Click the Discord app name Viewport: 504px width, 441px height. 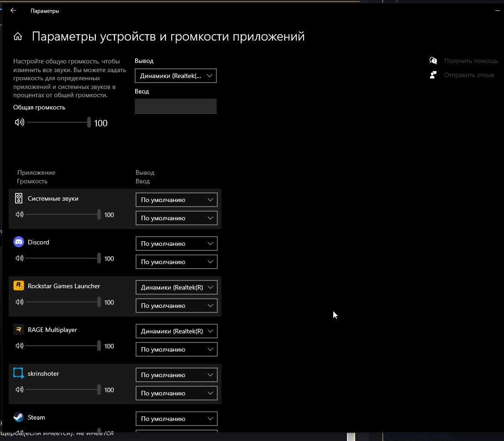38,242
